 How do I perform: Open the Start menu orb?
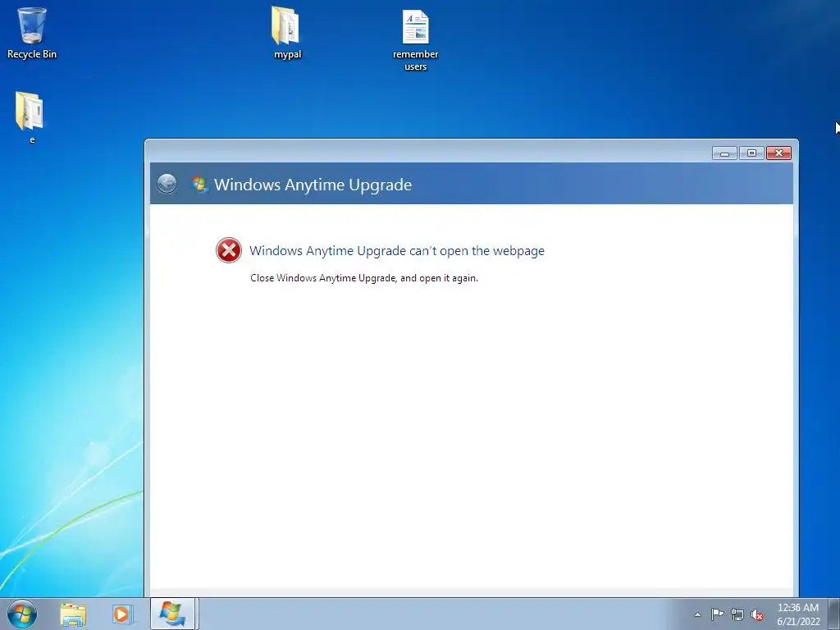(x=22, y=614)
